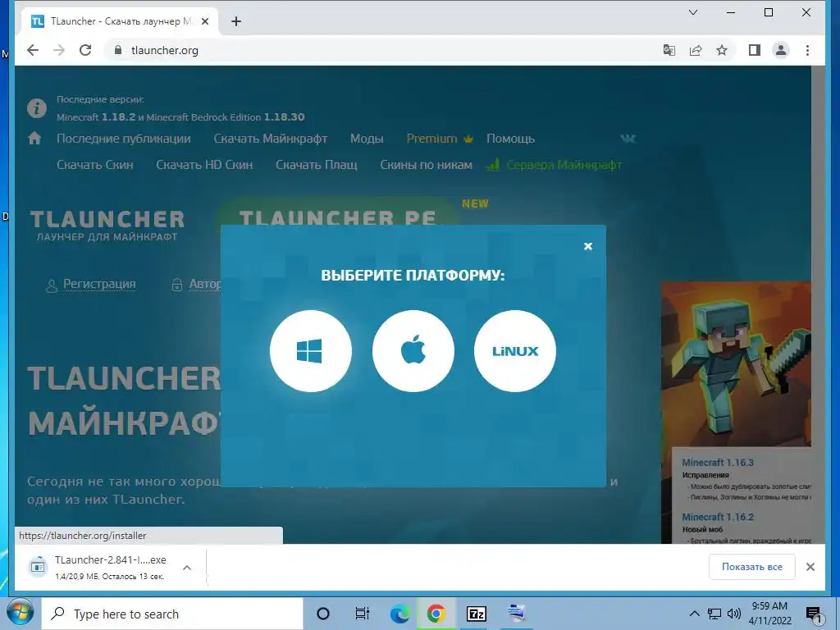Open Последние публикации menu item
840x630 pixels.
(x=124, y=139)
